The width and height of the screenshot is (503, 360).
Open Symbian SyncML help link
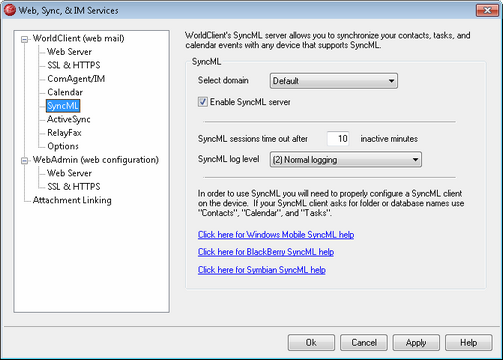pos(262,270)
